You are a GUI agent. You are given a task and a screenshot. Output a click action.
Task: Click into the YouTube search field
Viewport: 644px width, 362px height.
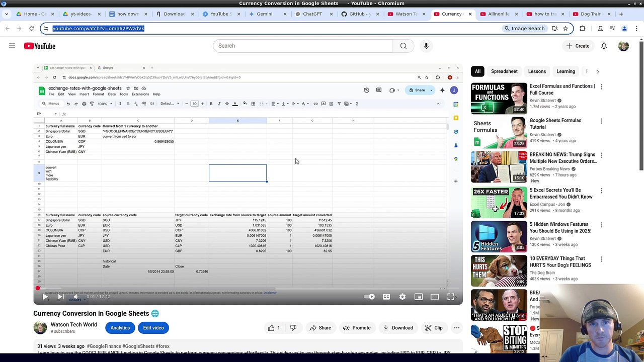[x=303, y=46]
